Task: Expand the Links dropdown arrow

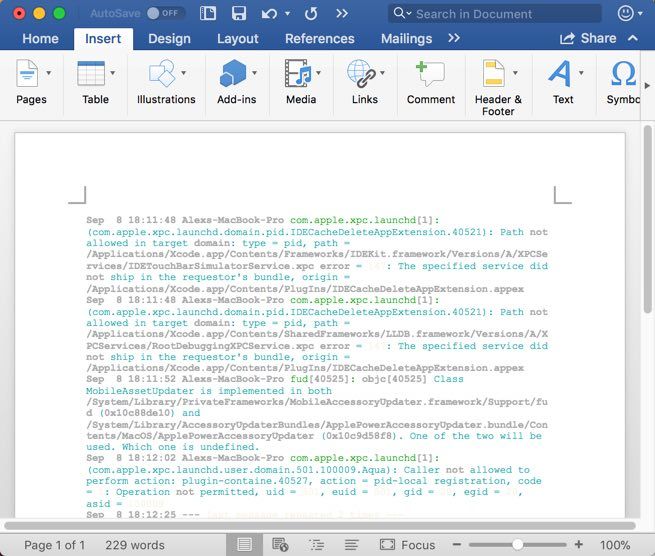Action: pyautogui.click(x=382, y=73)
